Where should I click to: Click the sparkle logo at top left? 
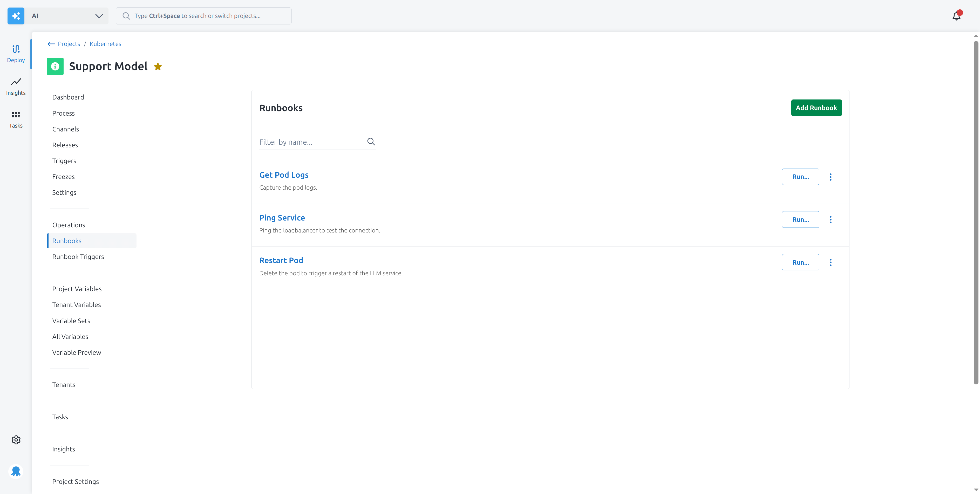click(16, 16)
